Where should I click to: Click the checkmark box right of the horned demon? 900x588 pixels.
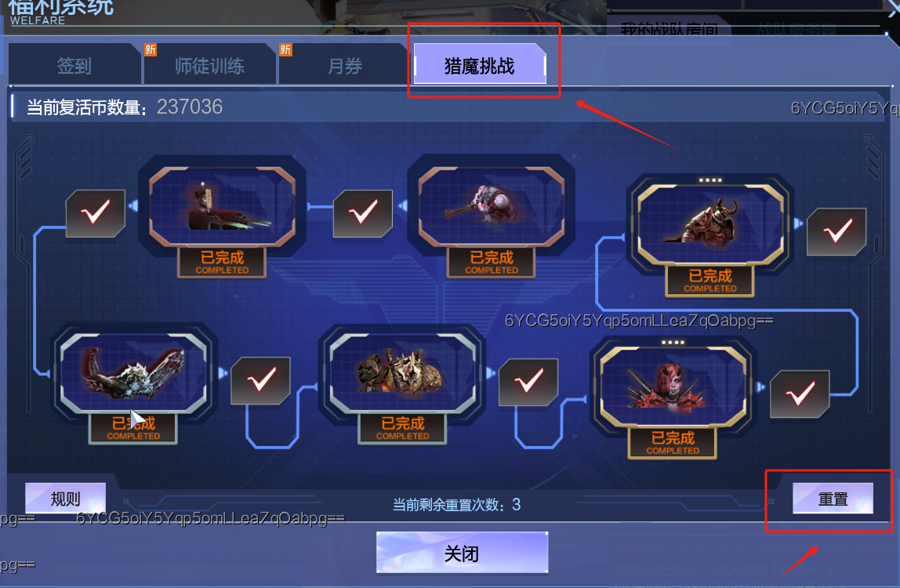pos(836,231)
